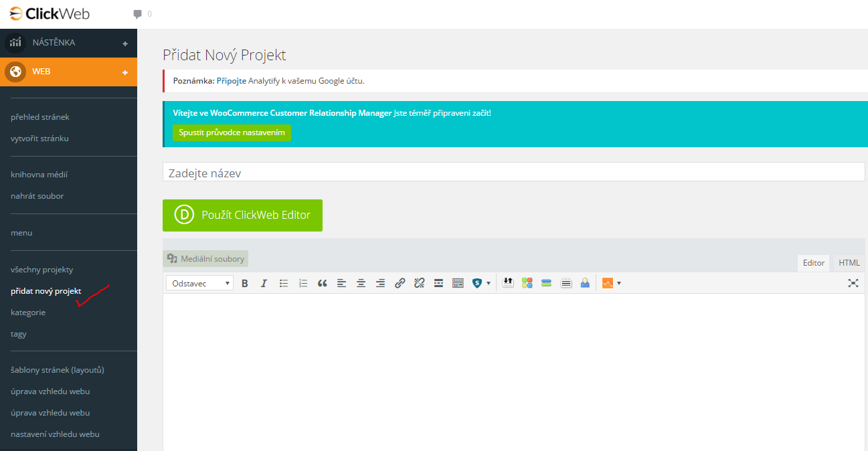This screenshot has width=868, height=451.
Task: Click the Přidat Nový Projekt heading
Action: [224, 55]
